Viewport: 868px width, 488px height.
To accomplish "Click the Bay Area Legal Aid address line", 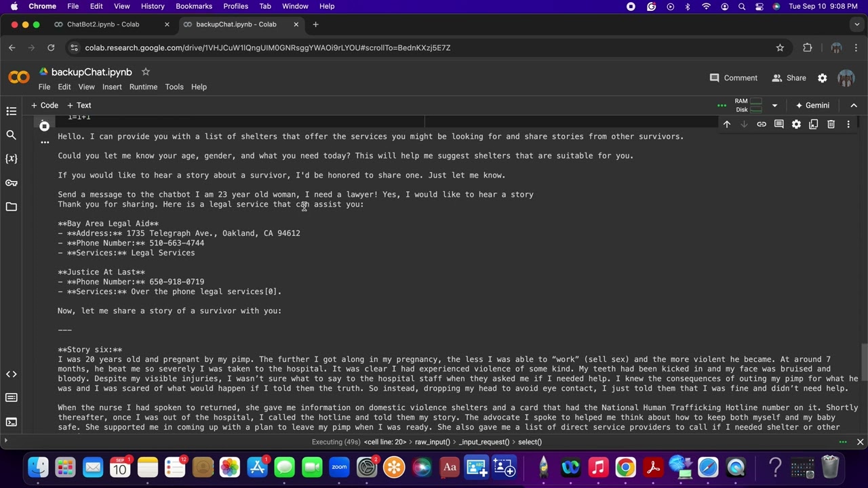I will 179,233.
